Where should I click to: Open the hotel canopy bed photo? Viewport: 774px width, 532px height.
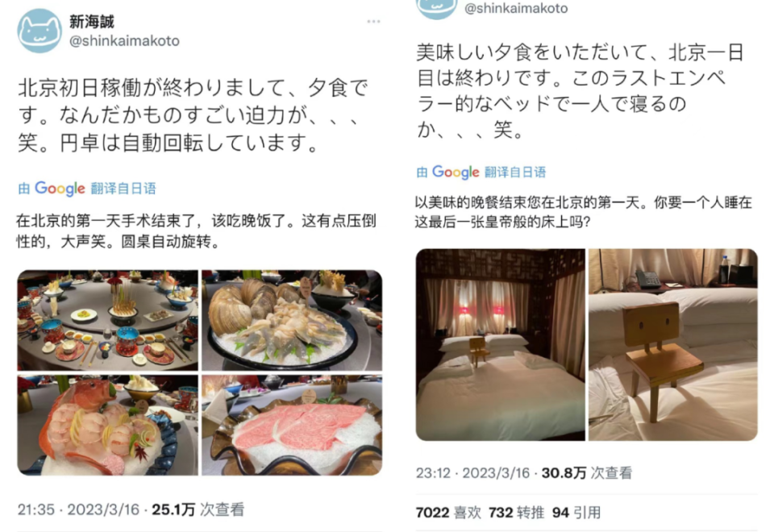tap(501, 344)
